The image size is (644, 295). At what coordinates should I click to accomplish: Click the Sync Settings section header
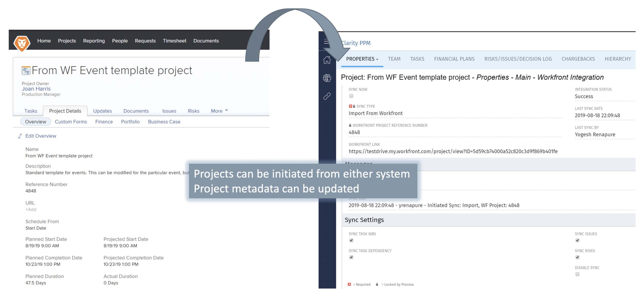coord(489,220)
